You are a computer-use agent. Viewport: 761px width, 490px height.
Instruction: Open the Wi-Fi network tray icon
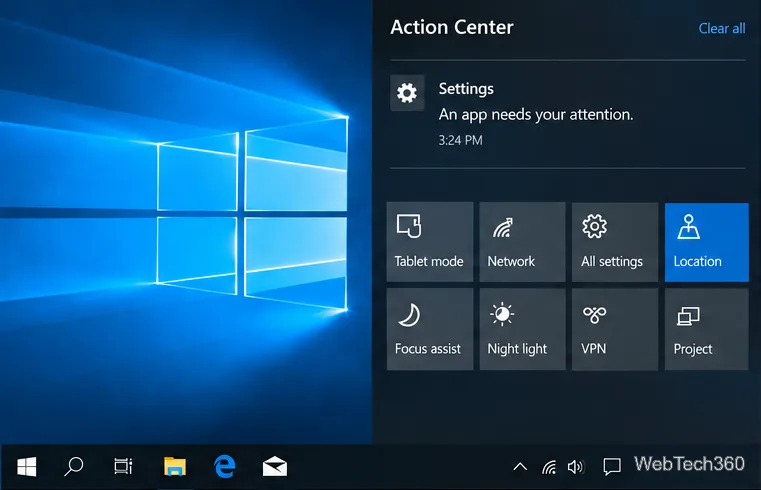(x=549, y=467)
